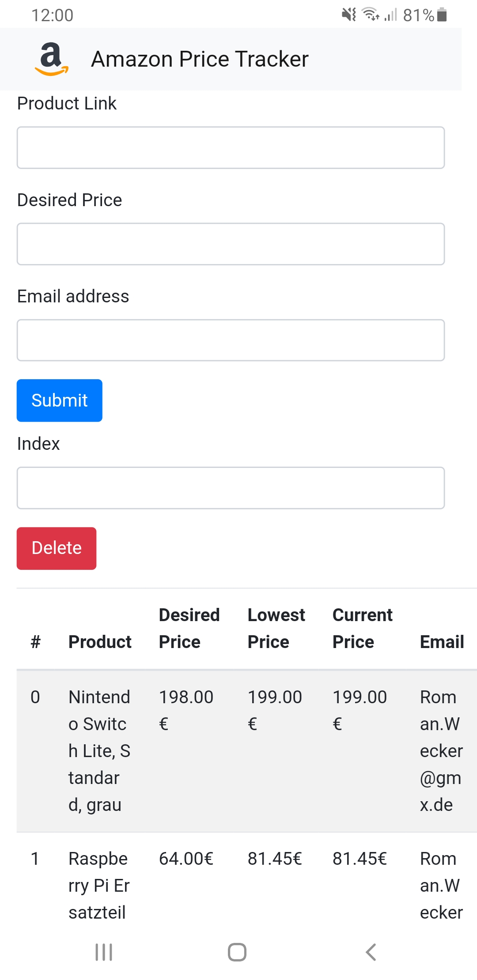Focus the Index input field
Image resolution: width=477 pixels, height=980 pixels.
point(231,488)
